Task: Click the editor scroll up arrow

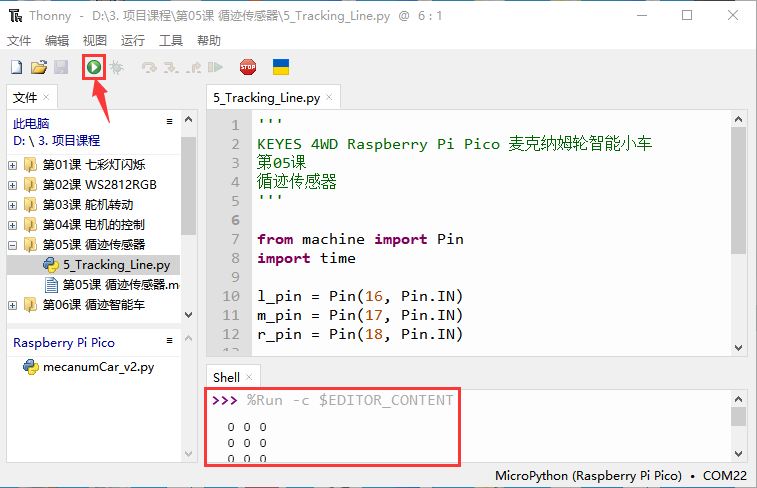Action: pyautogui.click(x=738, y=119)
